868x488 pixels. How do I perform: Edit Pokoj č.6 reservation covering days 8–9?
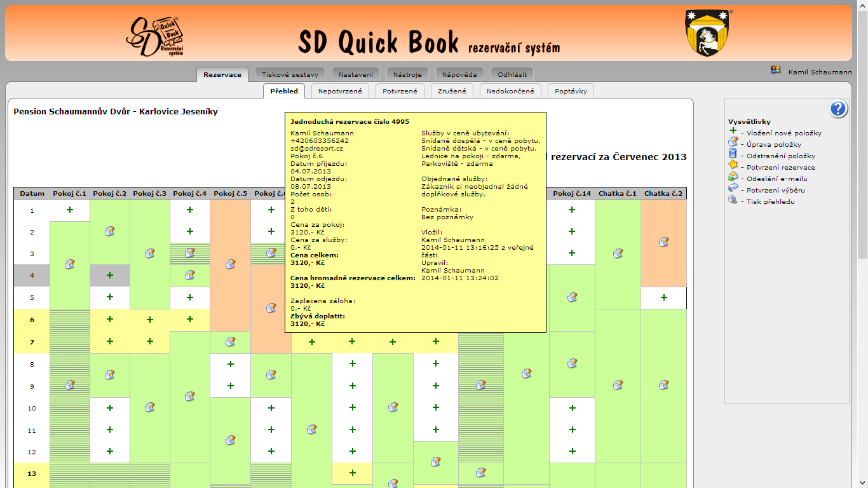271,375
